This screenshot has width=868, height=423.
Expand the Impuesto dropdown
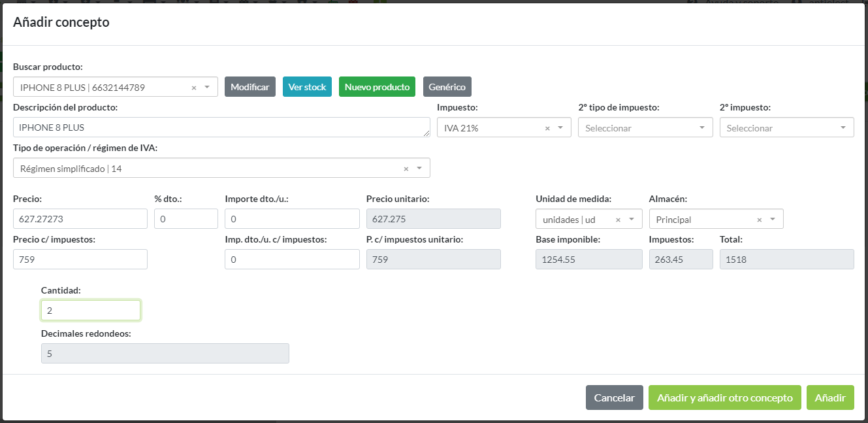[x=560, y=128]
